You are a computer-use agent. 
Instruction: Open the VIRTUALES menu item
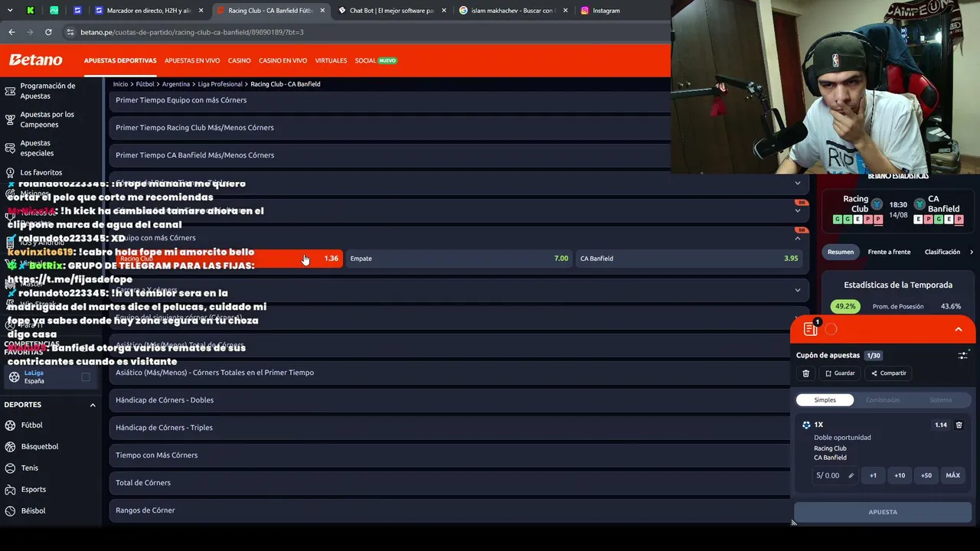tap(331, 60)
